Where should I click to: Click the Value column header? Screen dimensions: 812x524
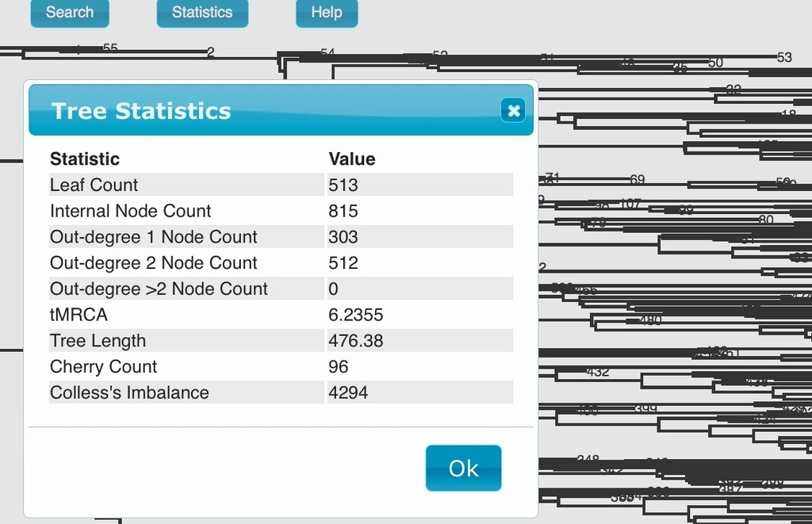[x=352, y=159]
